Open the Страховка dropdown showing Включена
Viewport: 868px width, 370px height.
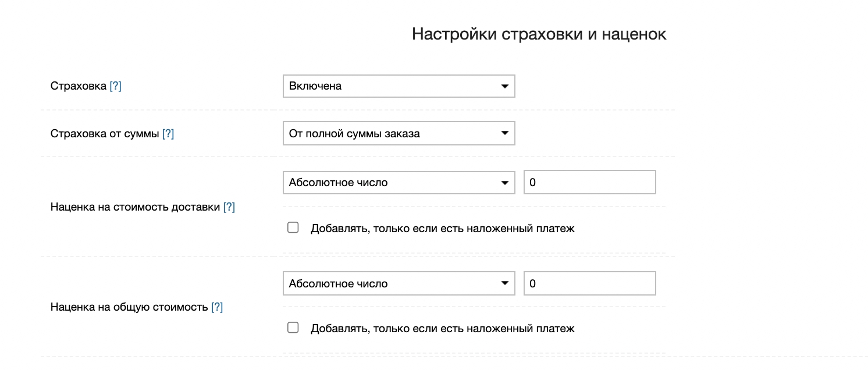399,86
